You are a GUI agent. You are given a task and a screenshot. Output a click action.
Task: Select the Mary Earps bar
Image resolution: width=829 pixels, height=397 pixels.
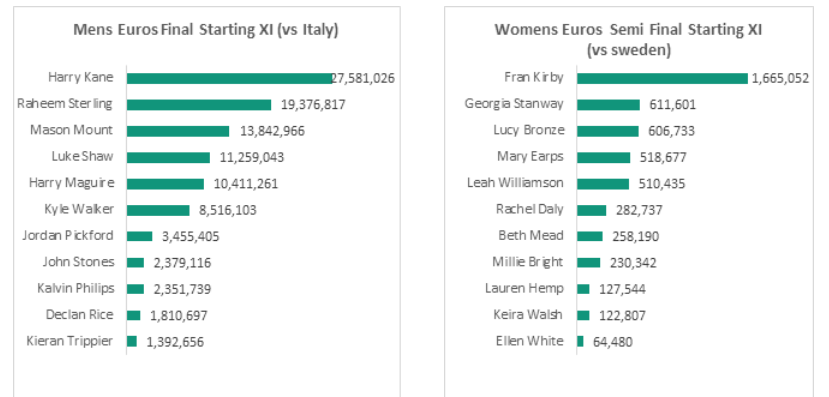coord(604,158)
